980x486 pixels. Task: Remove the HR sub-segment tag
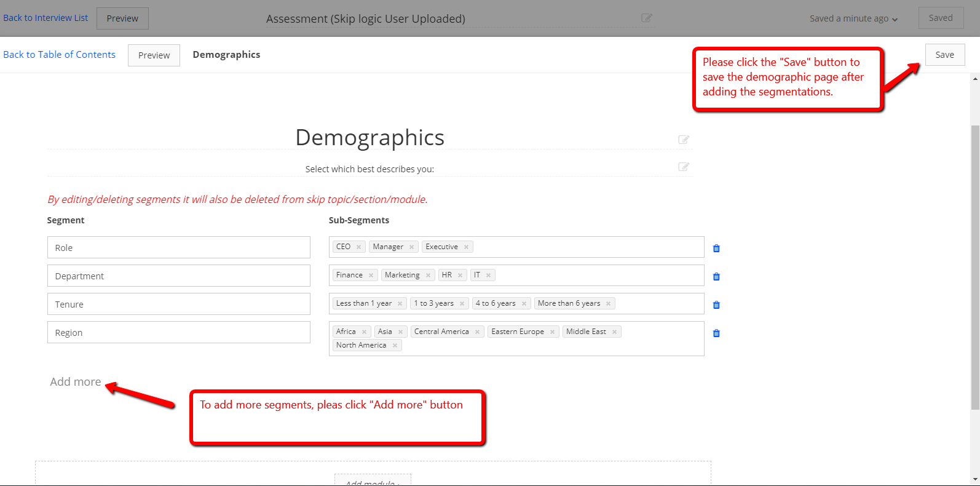(x=460, y=276)
